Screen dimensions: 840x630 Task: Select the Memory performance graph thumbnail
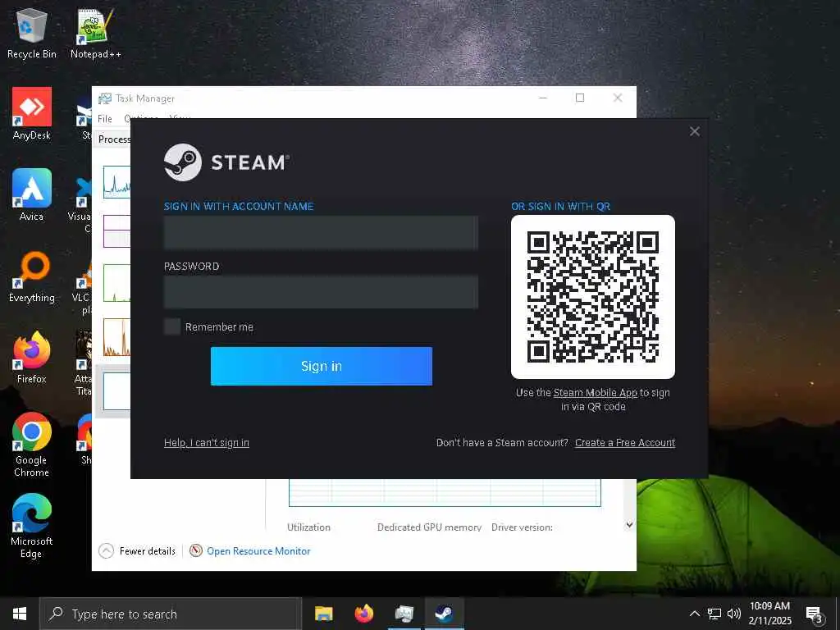[x=116, y=231]
